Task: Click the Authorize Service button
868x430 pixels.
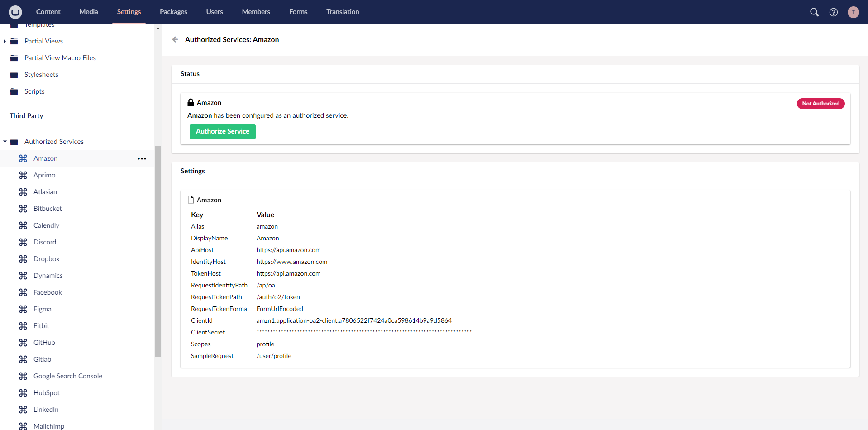Action: pos(223,131)
